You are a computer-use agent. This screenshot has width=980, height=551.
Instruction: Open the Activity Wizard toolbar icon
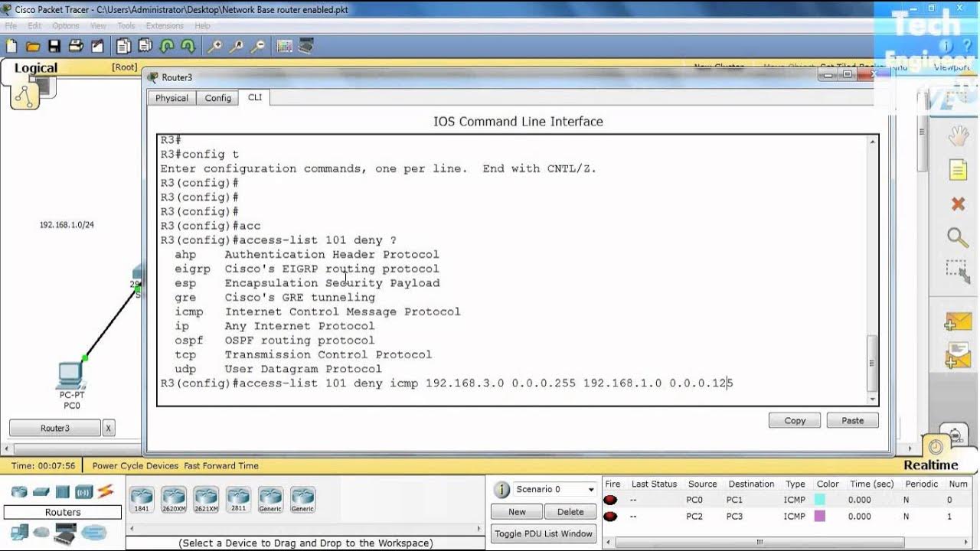click(x=97, y=47)
